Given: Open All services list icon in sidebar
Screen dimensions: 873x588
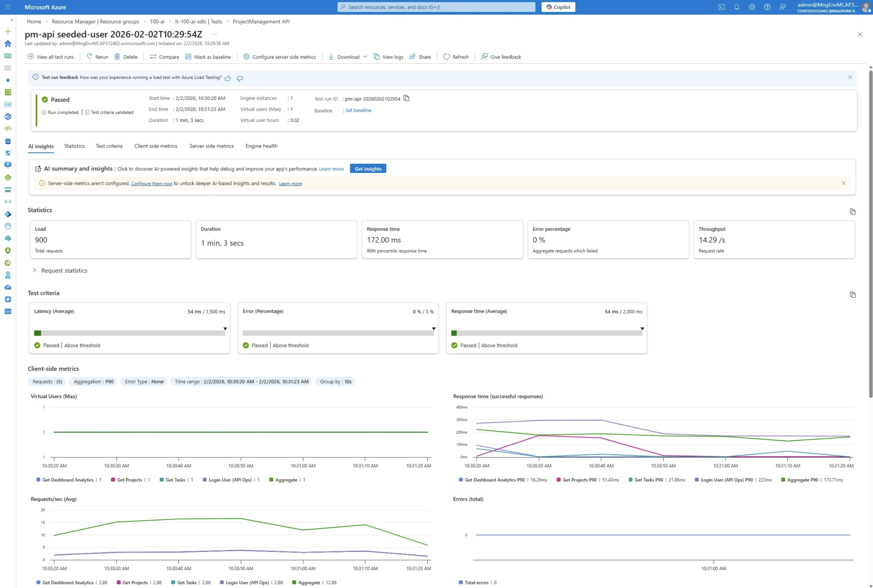Looking at the screenshot, I should [8, 68].
